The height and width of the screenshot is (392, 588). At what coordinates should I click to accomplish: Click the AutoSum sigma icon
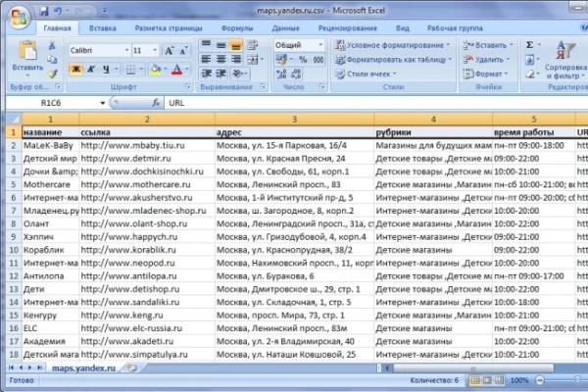530,45
